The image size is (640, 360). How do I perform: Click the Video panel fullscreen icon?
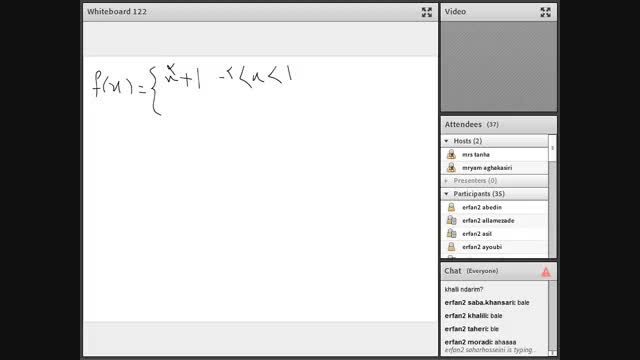(x=545, y=12)
